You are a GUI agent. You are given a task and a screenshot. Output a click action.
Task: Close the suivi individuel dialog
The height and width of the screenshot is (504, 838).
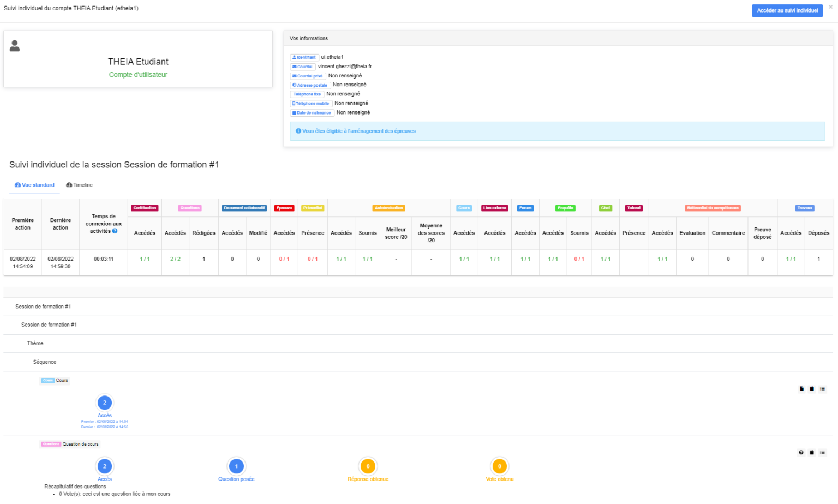click(831, 7)
